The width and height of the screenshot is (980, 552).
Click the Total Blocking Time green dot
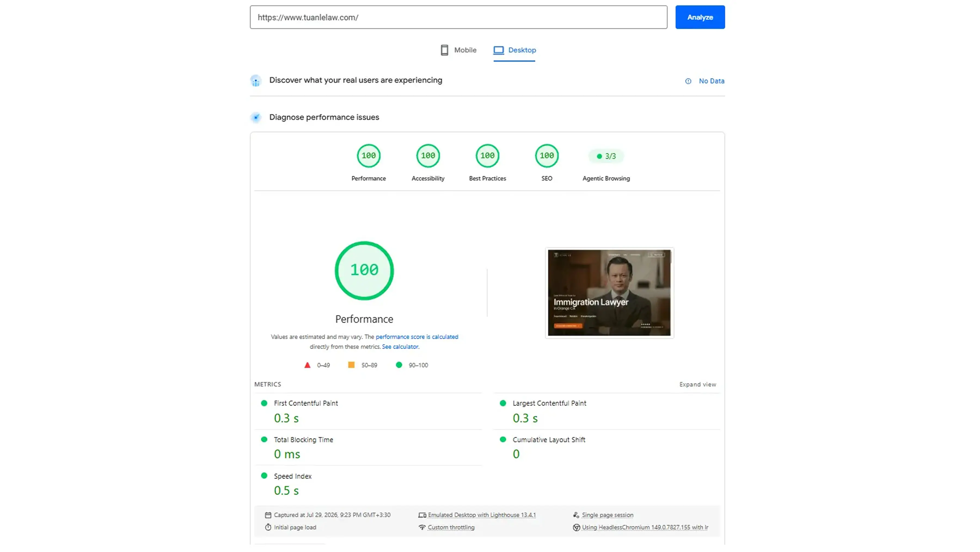pos(264,439)
